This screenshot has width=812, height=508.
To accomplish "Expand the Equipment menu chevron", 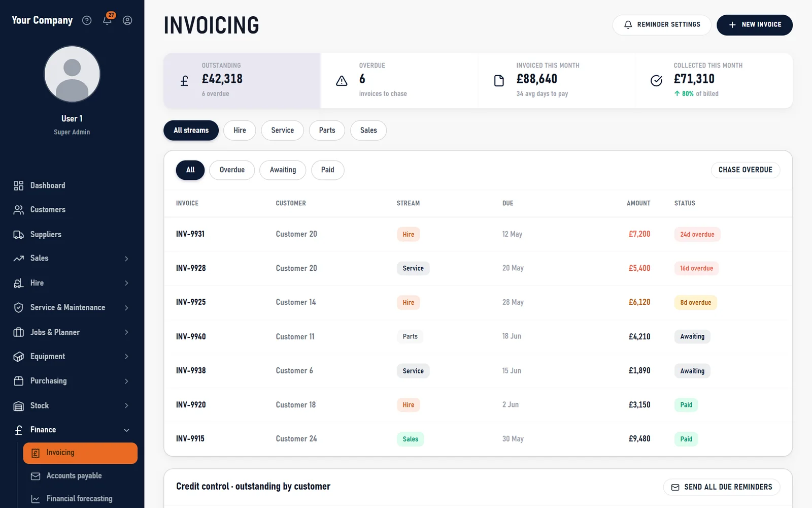I will [x=126, y=357].
